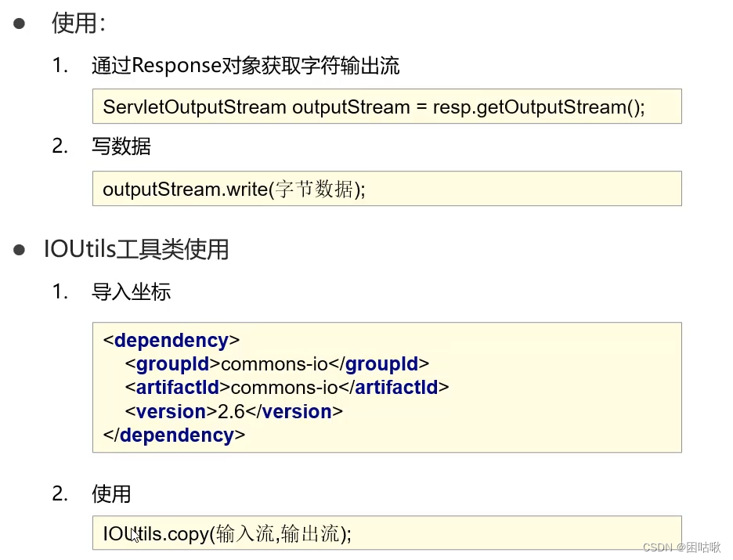Click the IOUtils.copy code box
Image resolution: width=733 pixels, height=560 pixels.
point(387,533)
